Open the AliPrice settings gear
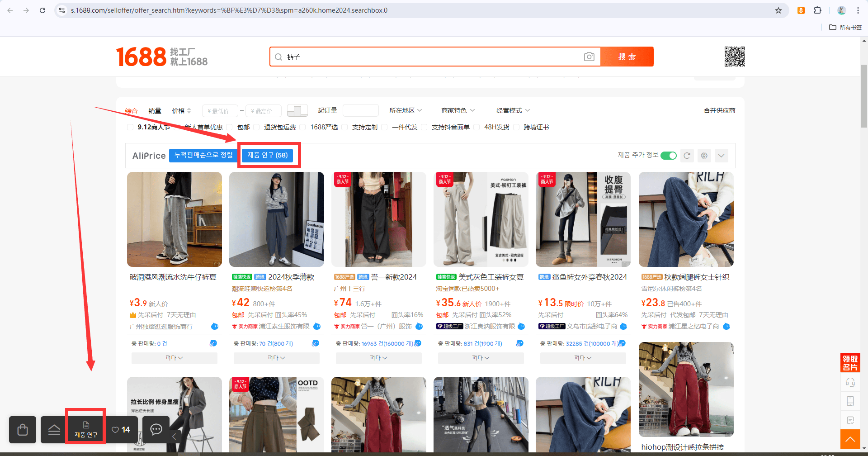This screenshot has height=456, width=868. pos(704,156)
